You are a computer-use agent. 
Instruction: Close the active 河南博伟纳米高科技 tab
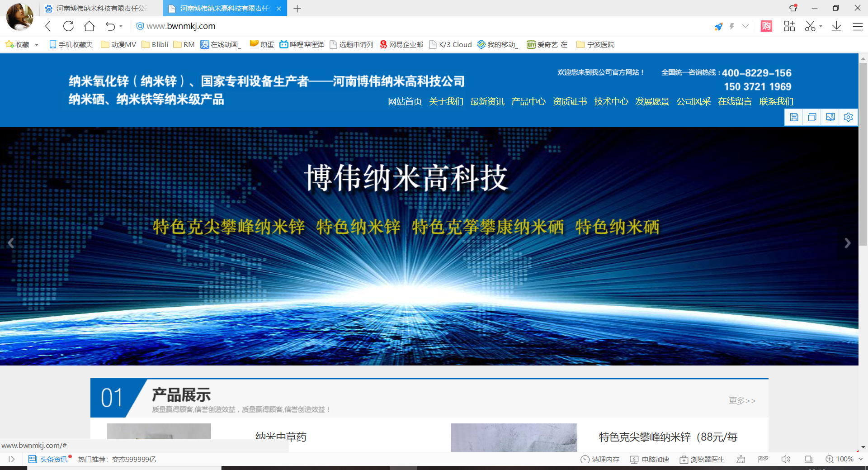279,9
